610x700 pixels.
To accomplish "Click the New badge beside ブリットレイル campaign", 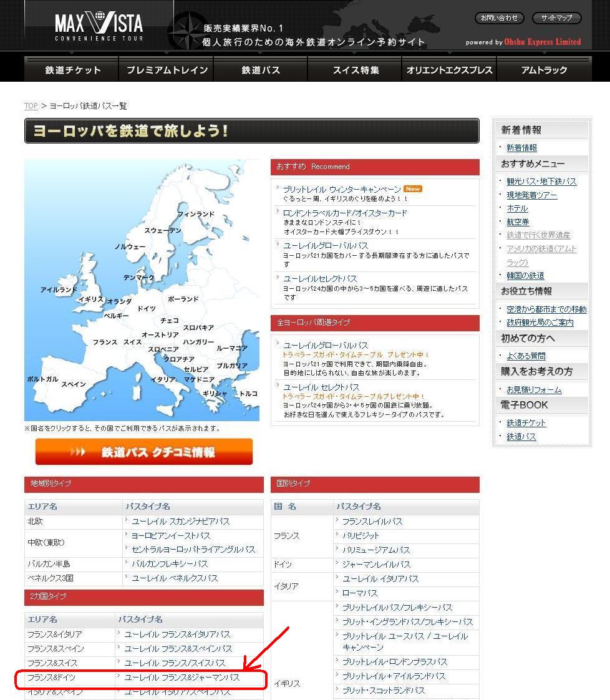I will 412,188.
